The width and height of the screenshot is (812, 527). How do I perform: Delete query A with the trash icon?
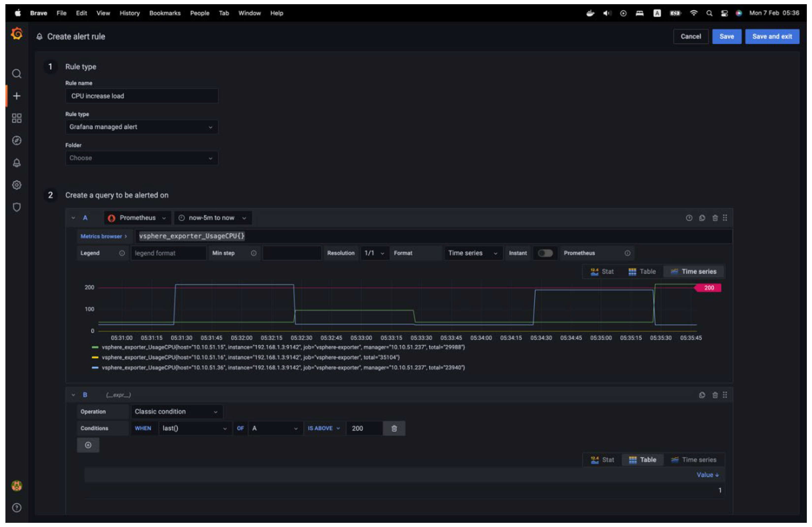[x=715, y=218]
